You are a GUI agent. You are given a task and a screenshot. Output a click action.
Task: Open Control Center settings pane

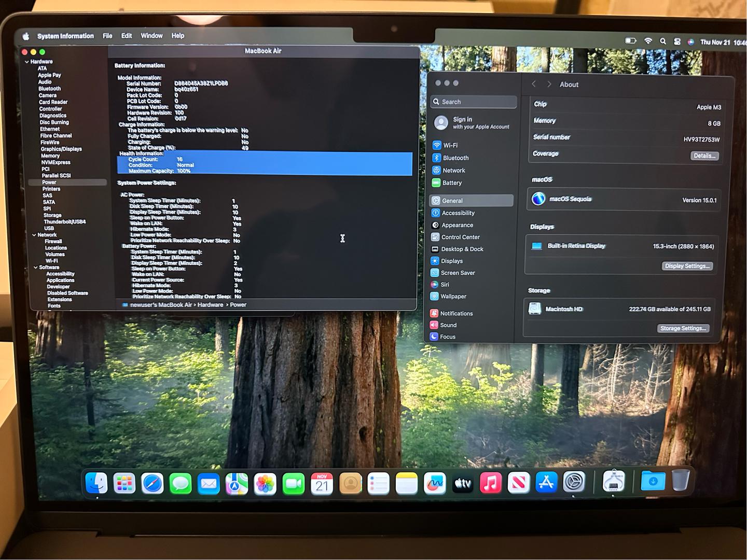point(471,237)
